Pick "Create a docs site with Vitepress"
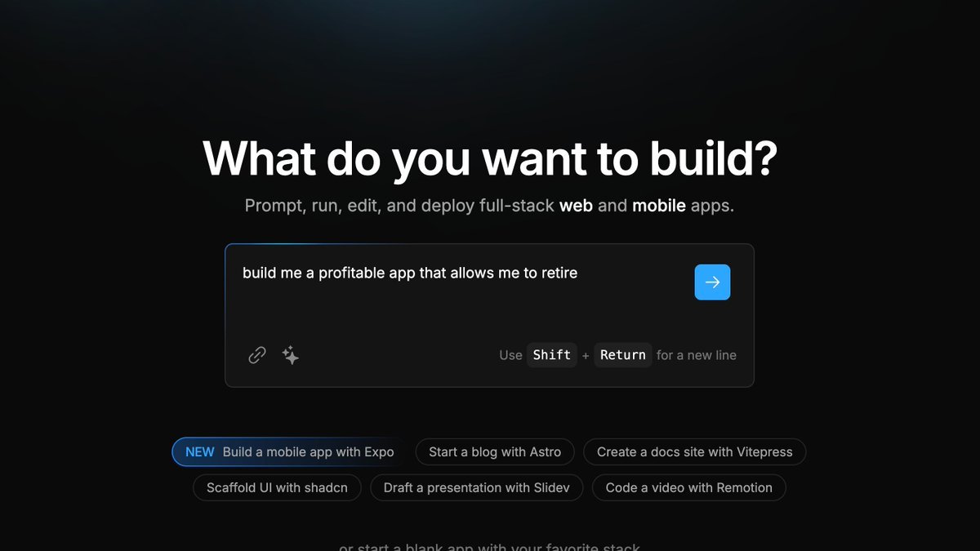This screenshot has width=980, height=551. [x=694, y=451]
